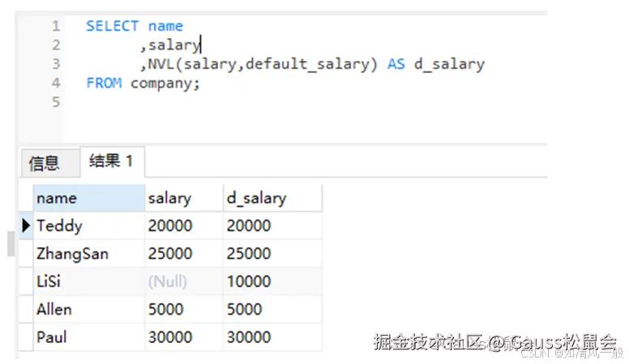
Task: Click Paul's d_salary cell 30000
Action: (x=272, y=337)
